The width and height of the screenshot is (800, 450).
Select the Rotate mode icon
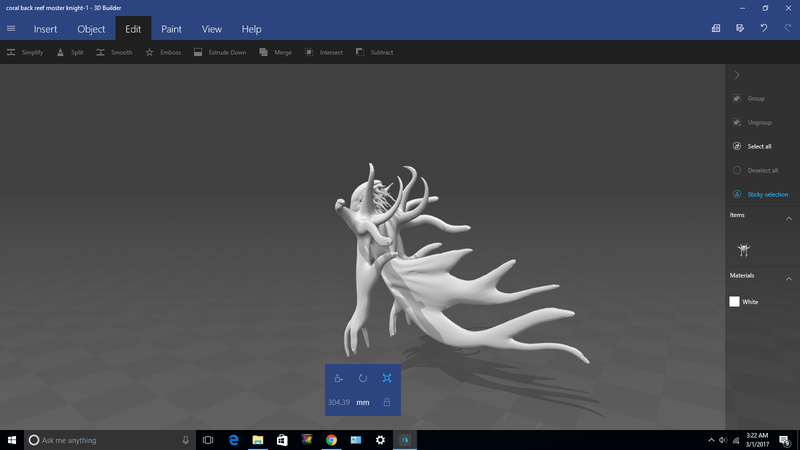[363, 378]
